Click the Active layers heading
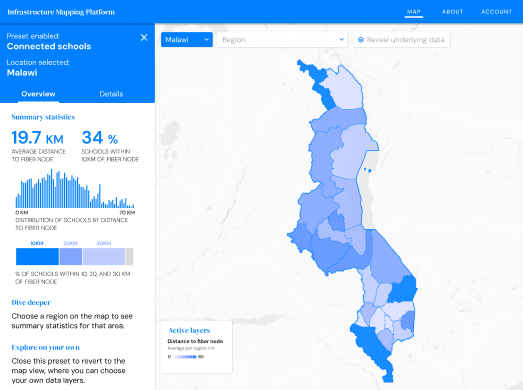The height and width of the screenshot is (390, 523). [189, 330]
